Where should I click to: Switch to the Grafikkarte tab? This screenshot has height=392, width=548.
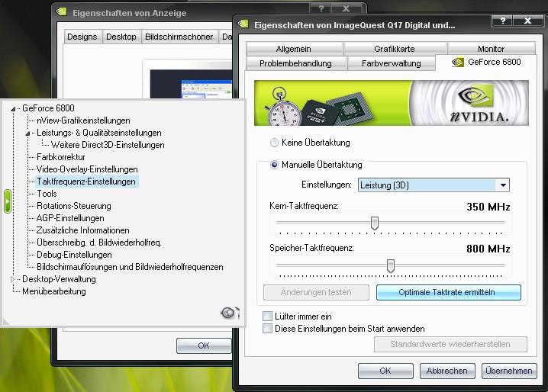click(395, 49)
